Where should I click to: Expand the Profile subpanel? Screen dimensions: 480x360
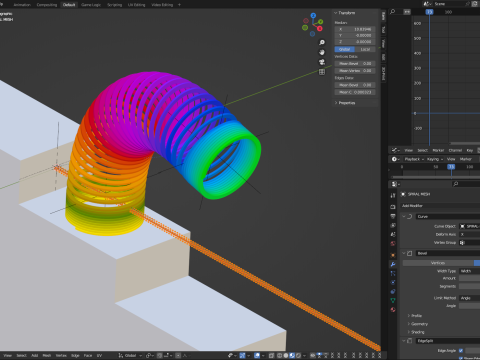(x=409, y=316)
